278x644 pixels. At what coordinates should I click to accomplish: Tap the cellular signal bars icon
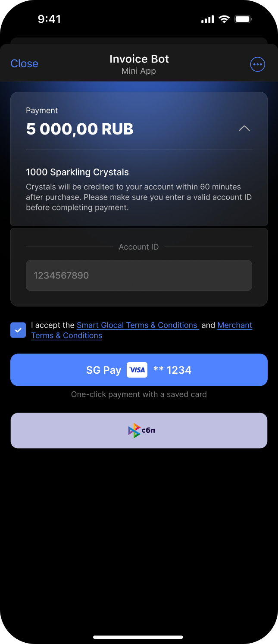(207, 19)
